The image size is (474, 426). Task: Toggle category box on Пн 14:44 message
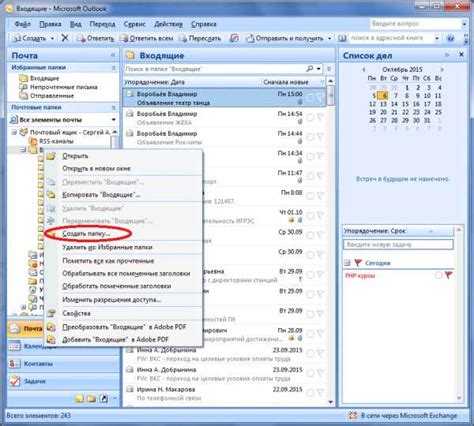[x=310, y=137]
